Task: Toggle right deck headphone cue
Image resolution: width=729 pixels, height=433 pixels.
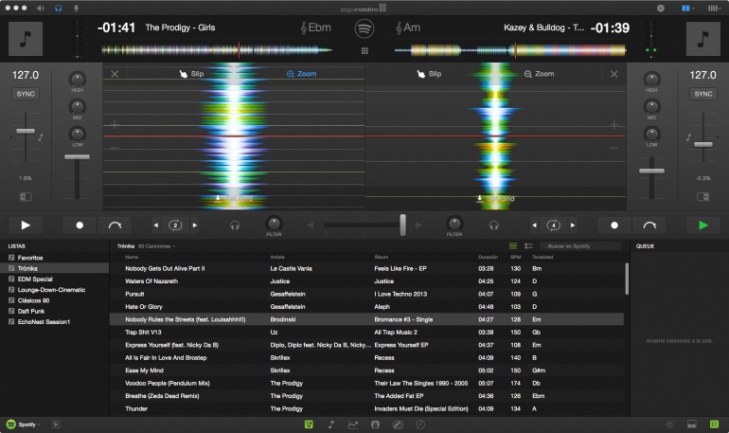Action: click(494, 226)
